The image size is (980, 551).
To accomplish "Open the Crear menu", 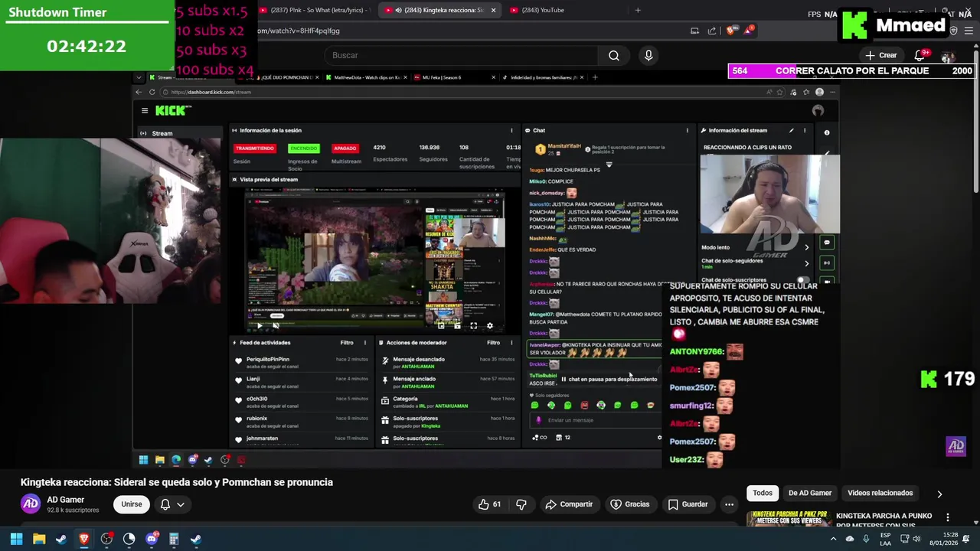I will (x=880, y=55).
